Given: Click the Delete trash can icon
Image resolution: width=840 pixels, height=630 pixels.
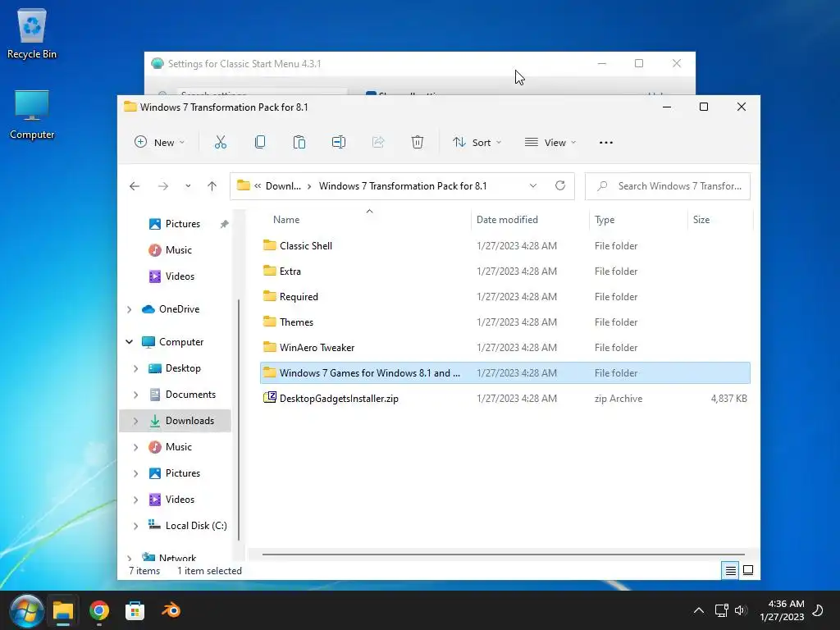Looking at the screenshot, I should pyautogui.click(x=418, y=142).
